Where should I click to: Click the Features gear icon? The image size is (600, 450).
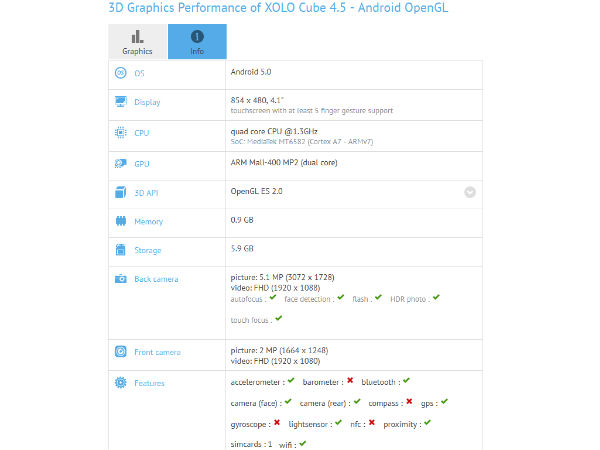(x=121, y=382)
